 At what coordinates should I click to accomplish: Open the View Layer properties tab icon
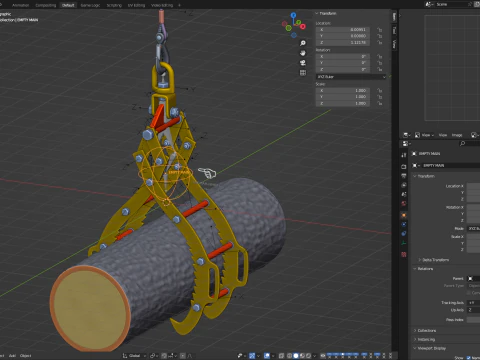click(404, 185)
